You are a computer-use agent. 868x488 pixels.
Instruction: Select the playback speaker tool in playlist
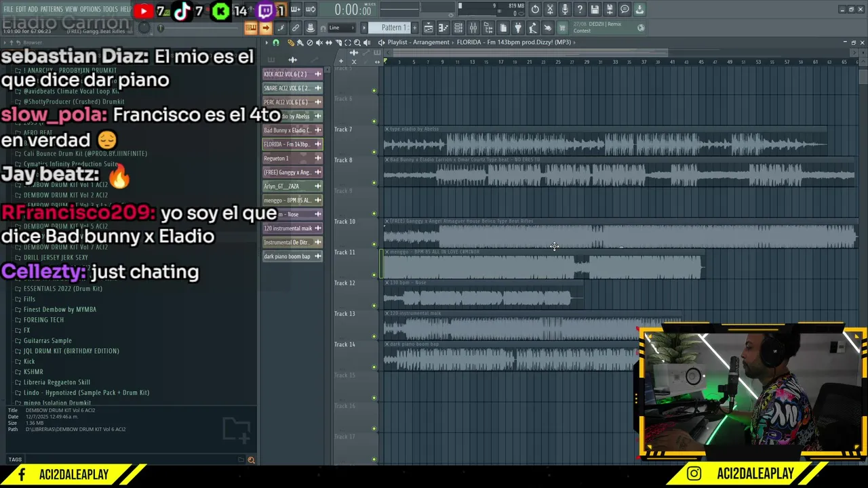point(367,42)
